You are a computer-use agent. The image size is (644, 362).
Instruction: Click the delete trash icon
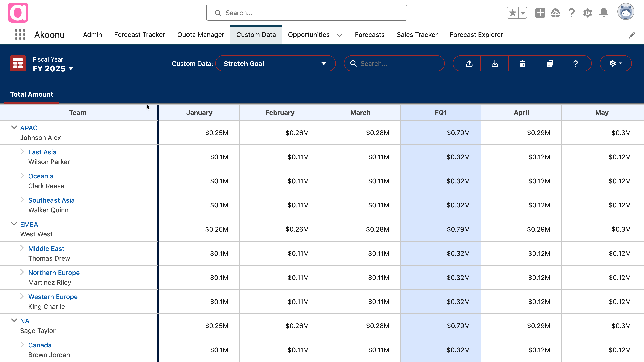pos(523,64)
